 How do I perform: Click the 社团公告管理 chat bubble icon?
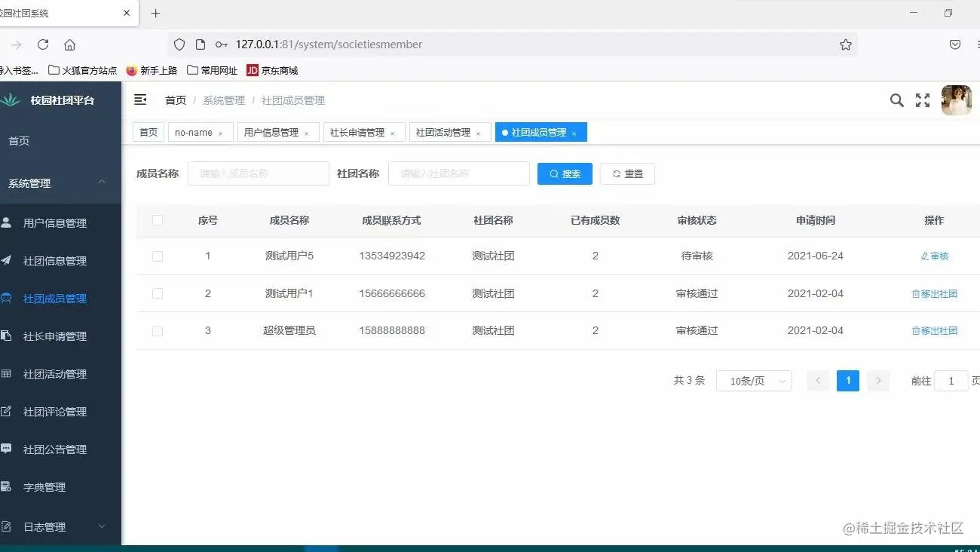click(6, 449)
